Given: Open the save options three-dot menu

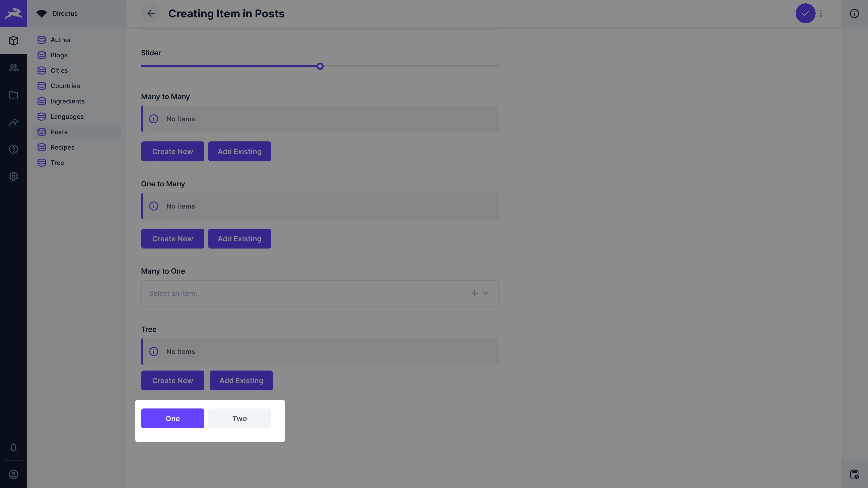Looking at the screenshot, I should point(821,14).
